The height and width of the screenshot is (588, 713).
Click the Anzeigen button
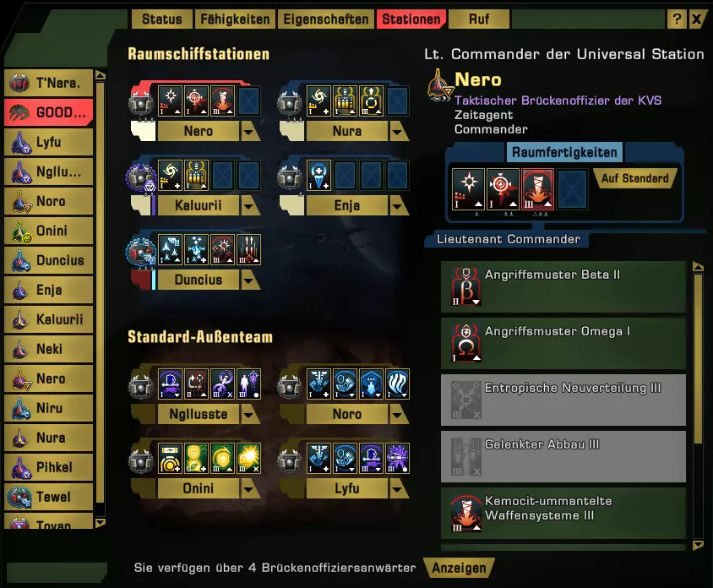tap(459, 568)
